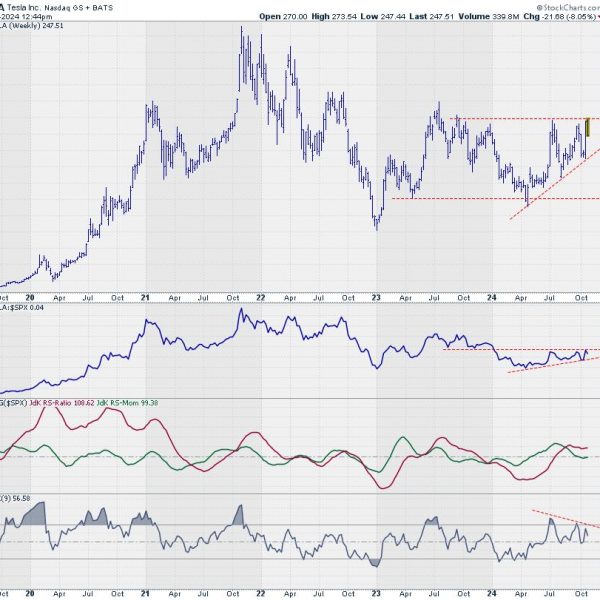Click year label 22 on bottom RSI axis
This screenshot has height=600, width=600.
(x=261, y=593)
